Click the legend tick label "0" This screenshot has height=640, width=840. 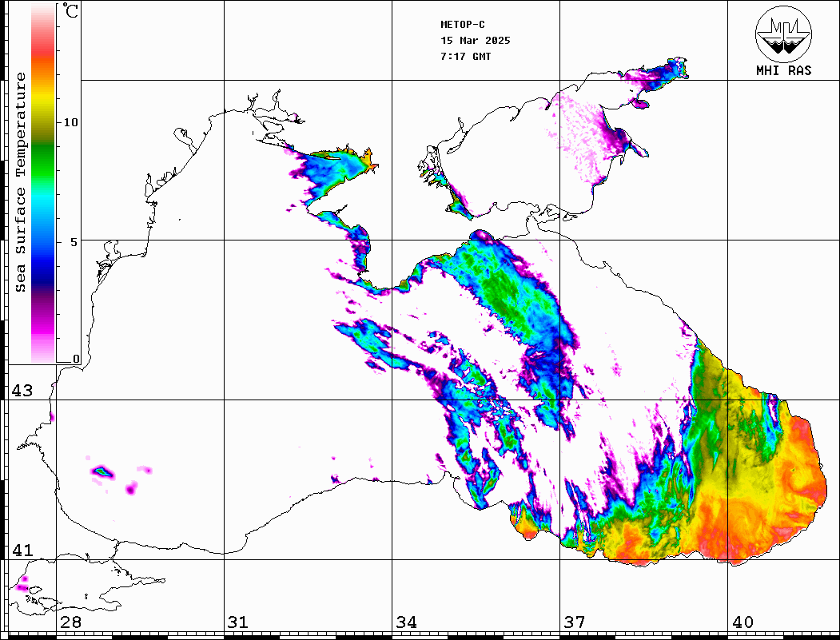[76, 359]
